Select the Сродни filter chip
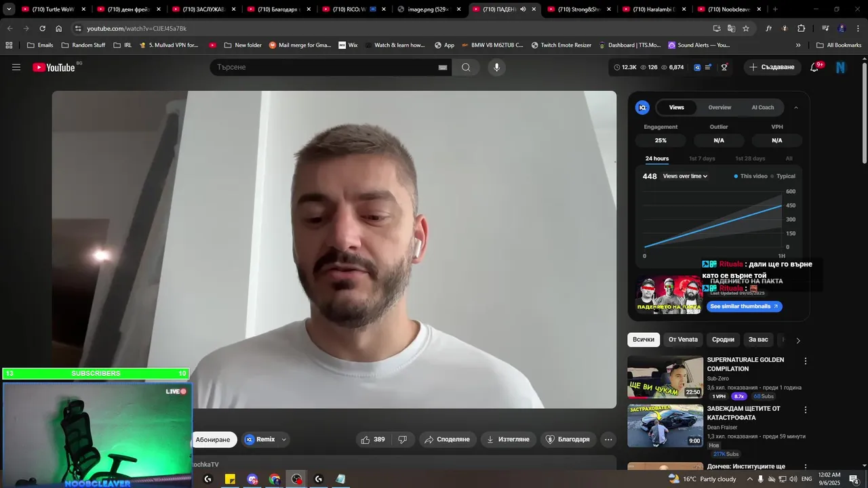The height and width of the screenshot is (488, 868). pos(723,340)
